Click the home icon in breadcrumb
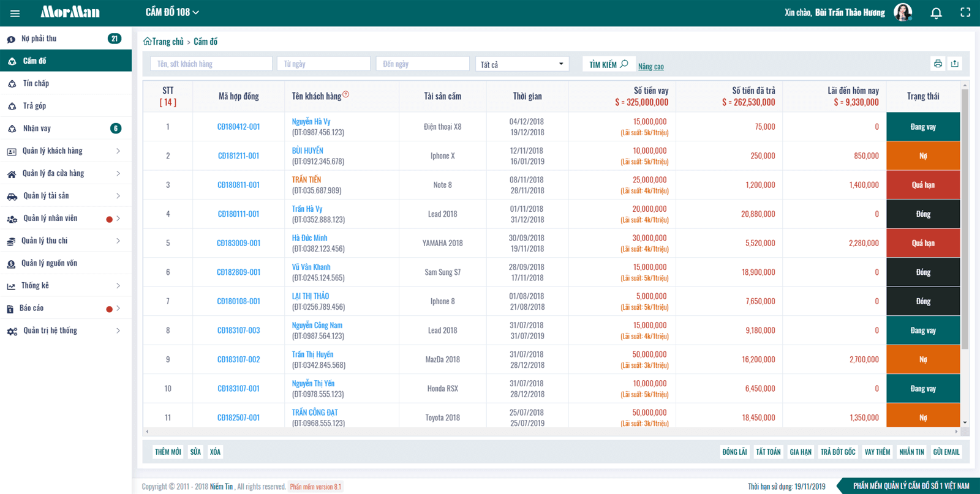 click(x=147, y=42)
